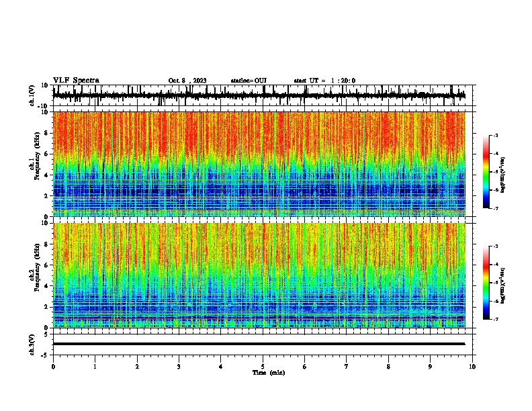Click the ch.2 colorbar "log(PSD)" label
532x411 pixels.
(x=502, y=285)
